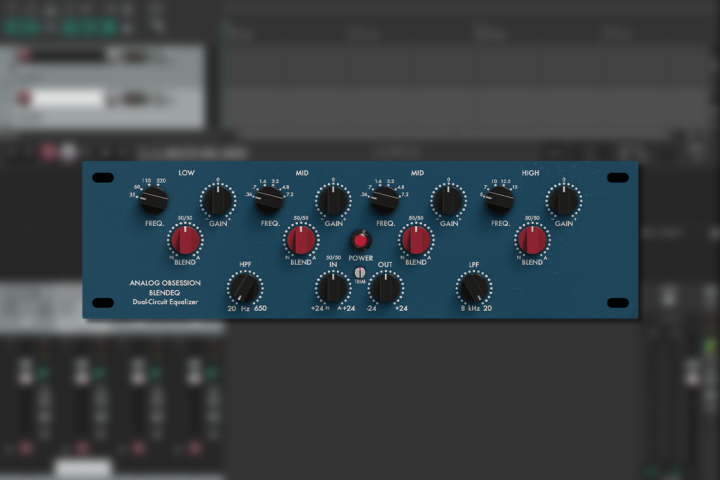Click the Dual-Circuit Equalizer subtitle

click(x=165, y=302)
